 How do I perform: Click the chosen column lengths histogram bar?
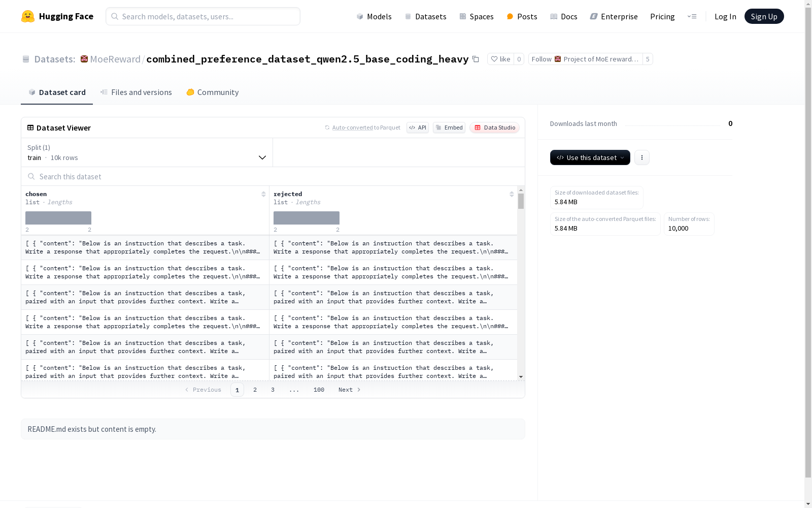tap(58, 218)
